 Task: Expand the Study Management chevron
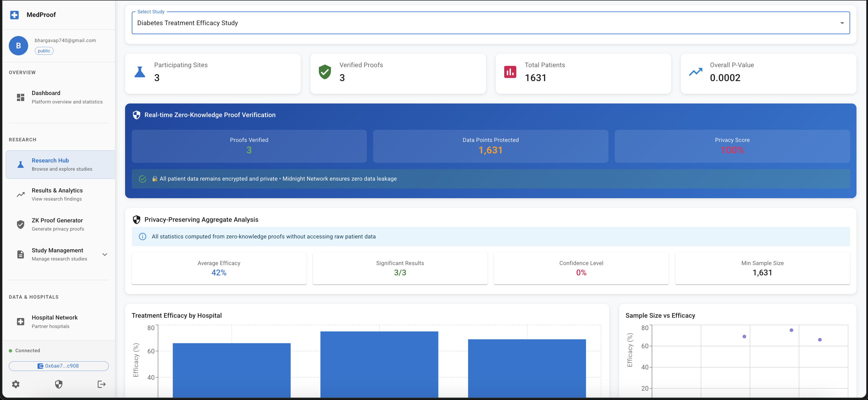(x=105, y=254)
